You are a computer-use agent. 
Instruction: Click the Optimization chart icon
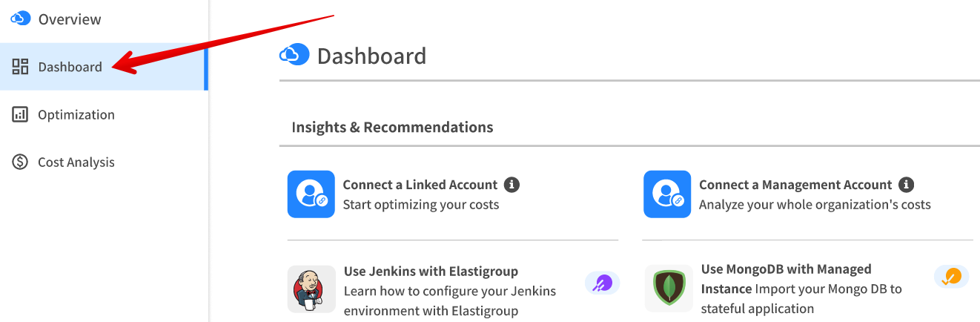20,114
